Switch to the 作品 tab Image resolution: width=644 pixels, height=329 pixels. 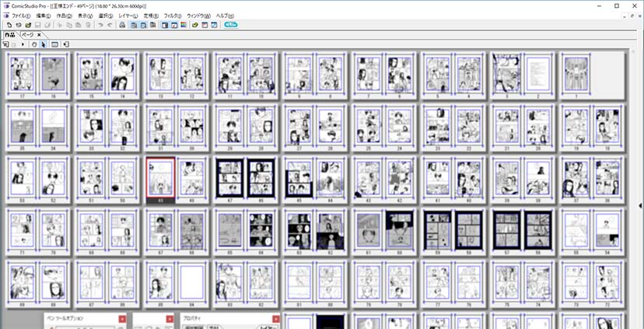click(x=10, y=35)
